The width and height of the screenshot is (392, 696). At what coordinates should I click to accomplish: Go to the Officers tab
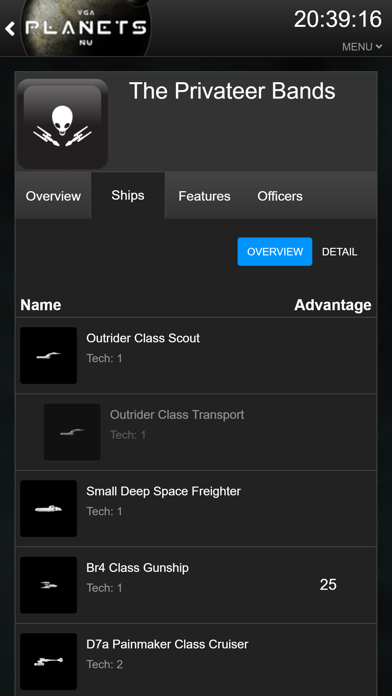coord(280,196)
